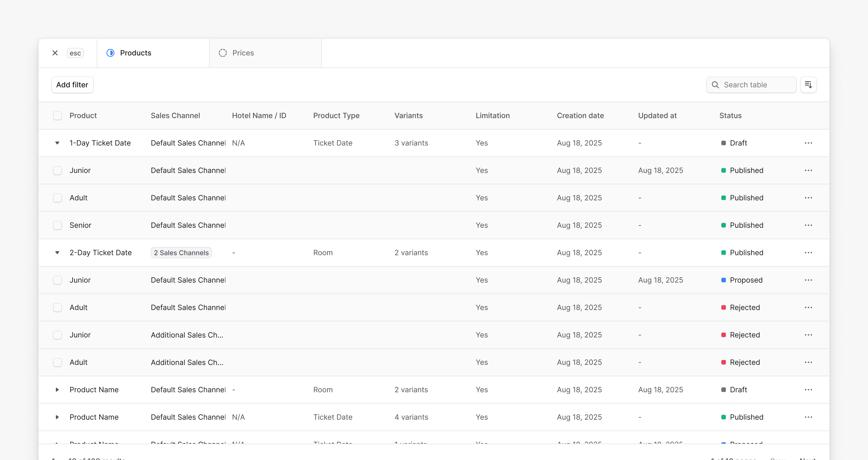Focus the Search table input field
Viewport: 868px width, 460px height.
click(751, 85)
